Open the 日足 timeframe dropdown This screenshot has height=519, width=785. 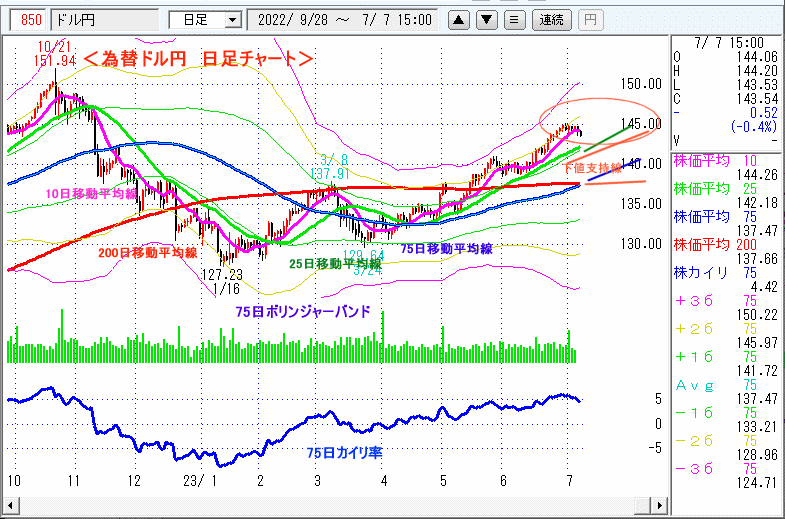coord(232,21)
